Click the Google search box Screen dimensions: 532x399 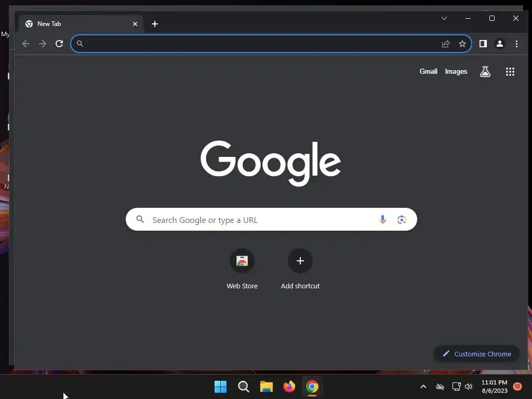coord(271,220)
